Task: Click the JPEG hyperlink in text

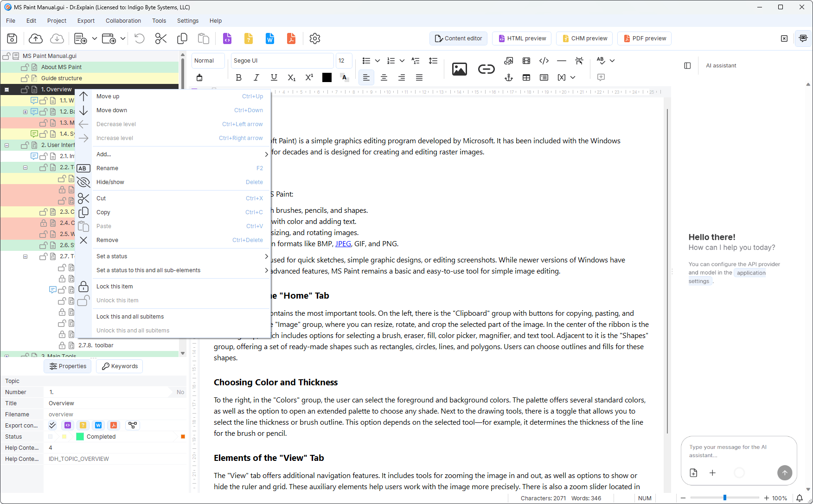Action: [343, 244]
